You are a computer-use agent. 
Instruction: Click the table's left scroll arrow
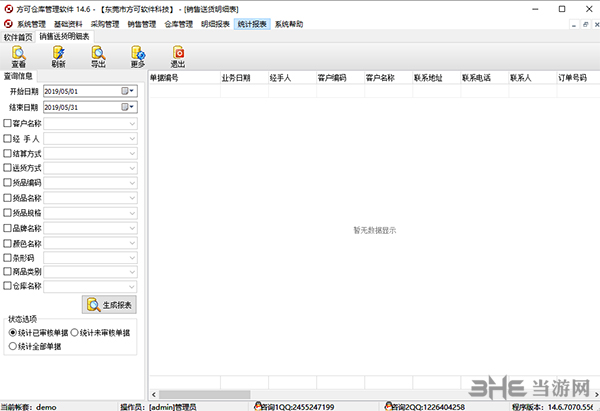(154, 394)
